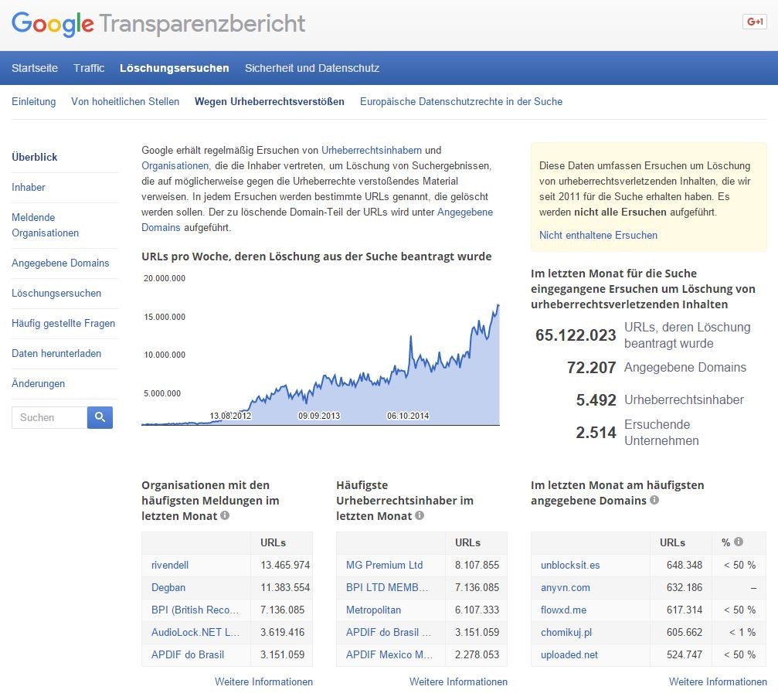The height and width of the screenshot is (700, 778).
Task: Click the unblocksit.es domain link
Action: [x=570, y=565]
